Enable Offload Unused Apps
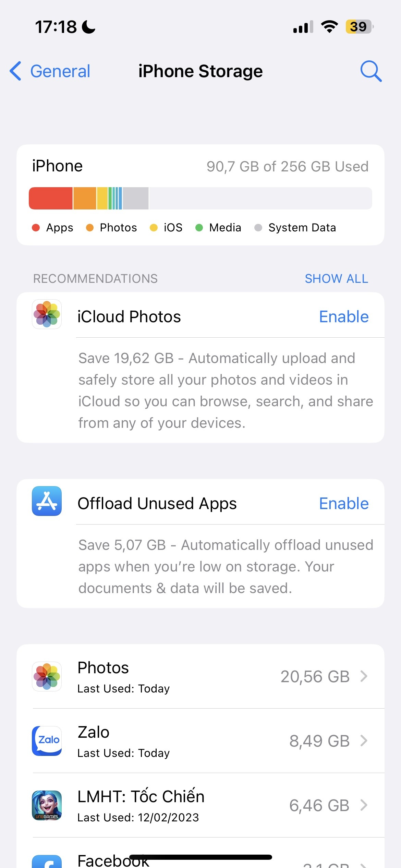This screenshot has height=868, width=401. tap(344, 503)
